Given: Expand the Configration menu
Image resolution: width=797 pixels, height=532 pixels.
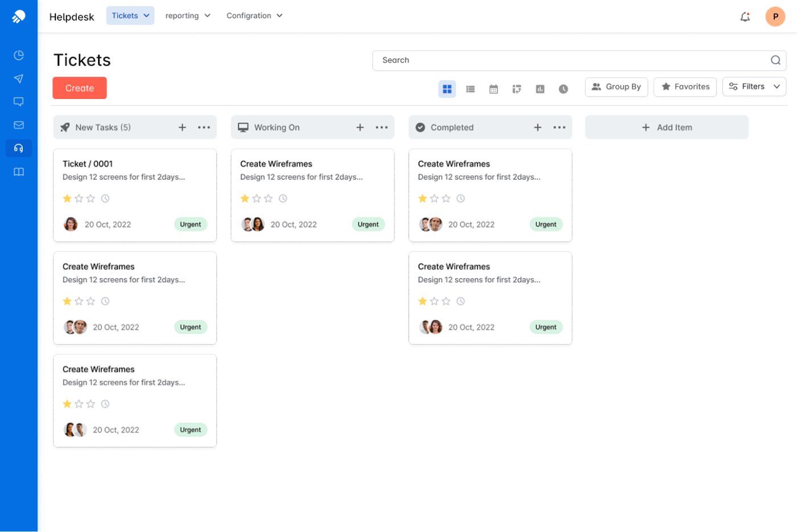Looking at the screenshot, I should (254, 16).
